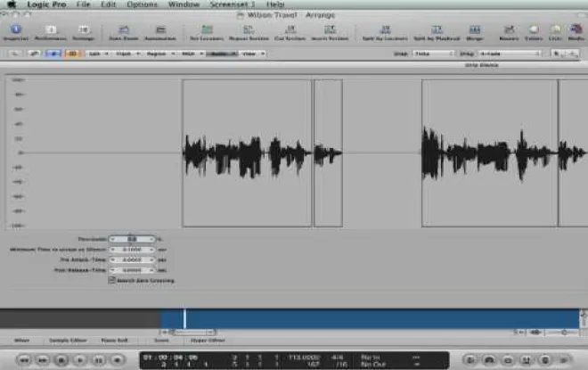Click the Pre Attack-Time value field
588x370 pixels.
point(133,259)
